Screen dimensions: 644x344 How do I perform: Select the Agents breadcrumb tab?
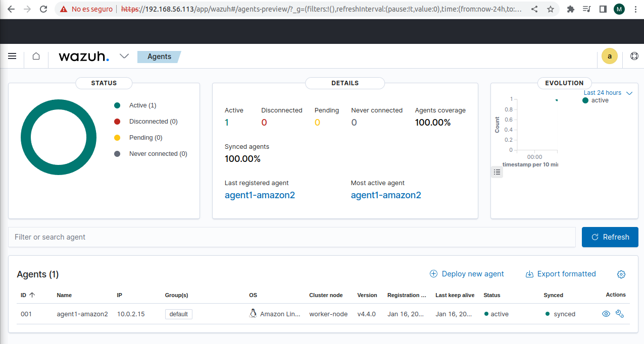click(159, 56)
